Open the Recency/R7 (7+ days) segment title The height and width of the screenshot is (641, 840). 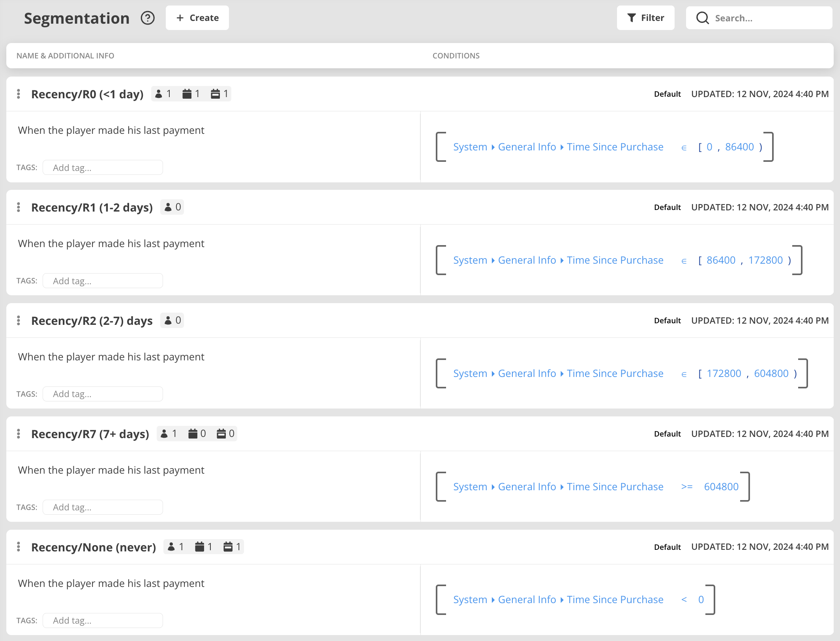coord(90,434)
